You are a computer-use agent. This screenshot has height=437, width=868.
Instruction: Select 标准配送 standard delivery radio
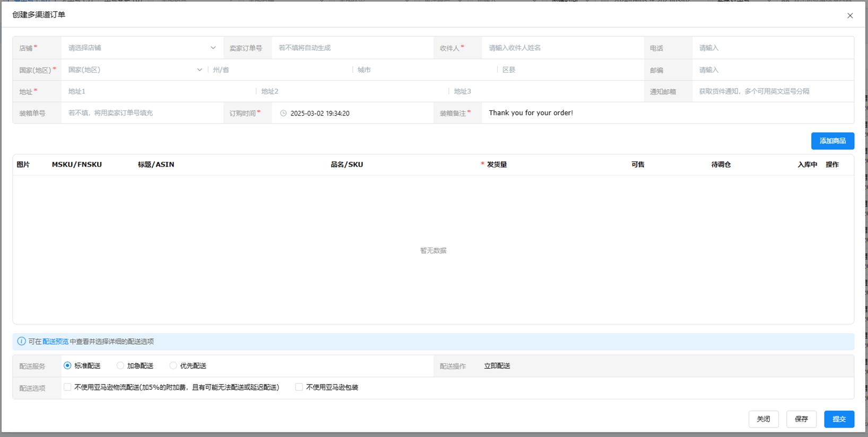click(x=67, y=365)
